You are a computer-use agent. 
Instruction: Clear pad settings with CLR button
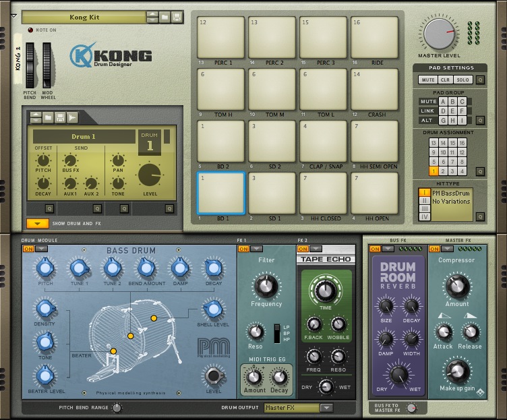pyautogui.click(x=445, y=80)
